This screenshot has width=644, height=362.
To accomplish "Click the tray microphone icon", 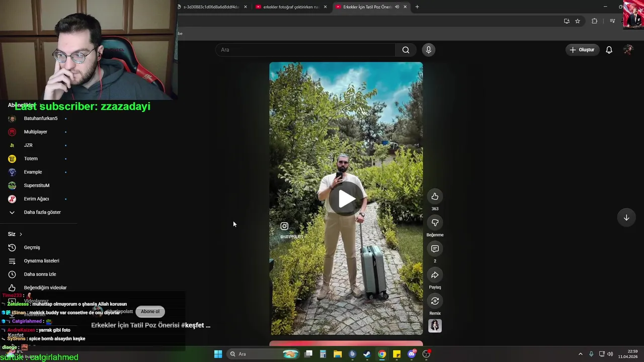I will [591, 354].
